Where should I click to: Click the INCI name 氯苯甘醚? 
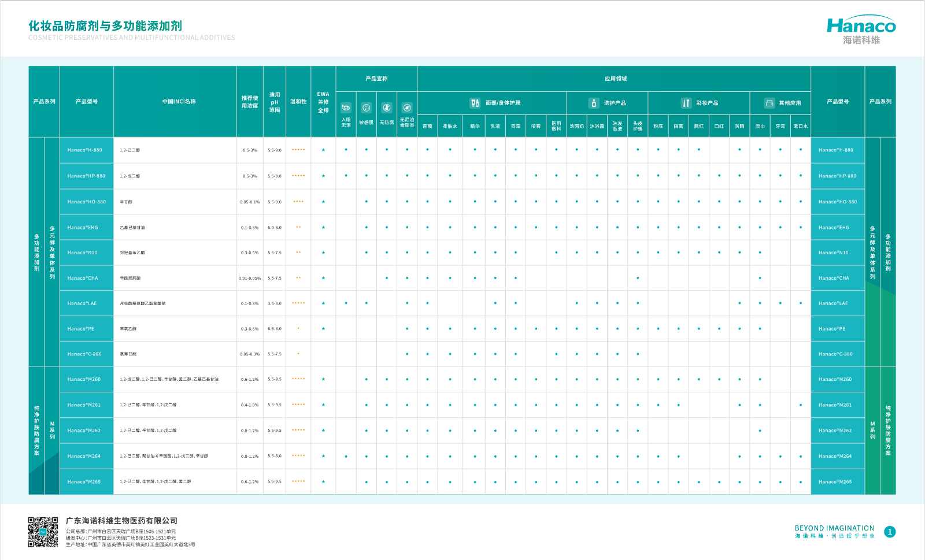(128, 354)
